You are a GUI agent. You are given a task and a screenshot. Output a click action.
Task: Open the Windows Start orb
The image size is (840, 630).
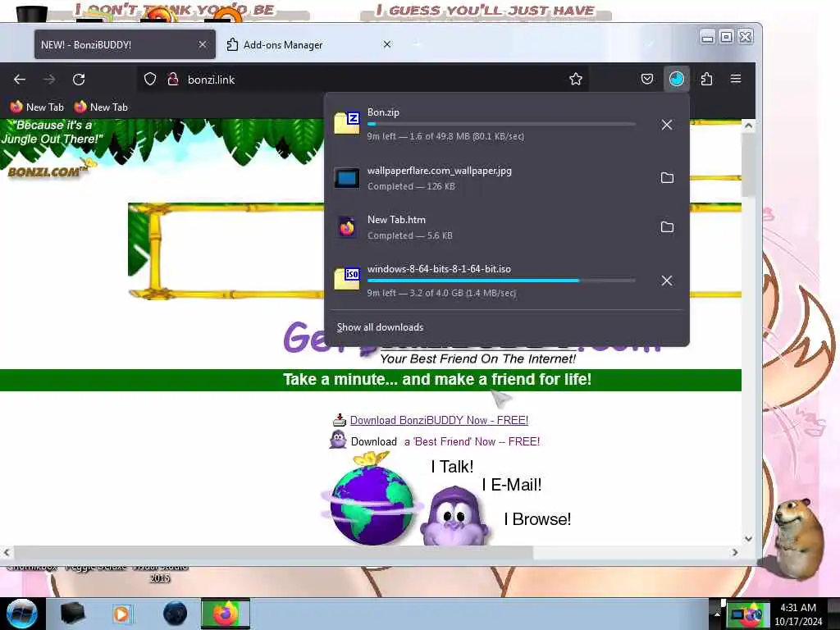point(22,614)
